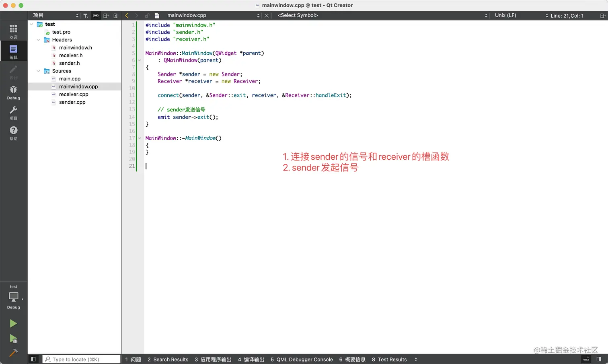Click line number 21 in gutter
The width and height of the screenshot is (608, 364).
132,166
